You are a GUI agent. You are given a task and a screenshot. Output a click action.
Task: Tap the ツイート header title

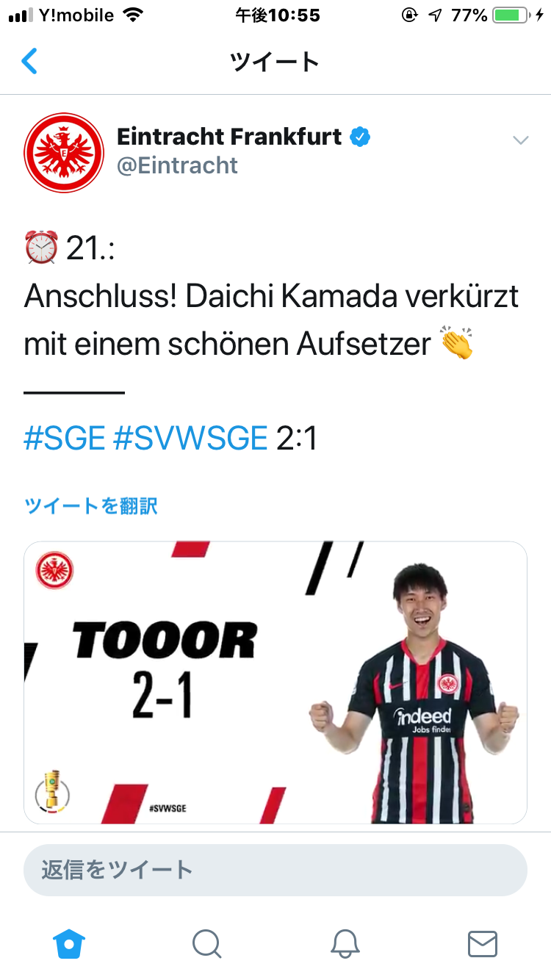[x=275, y=62]
